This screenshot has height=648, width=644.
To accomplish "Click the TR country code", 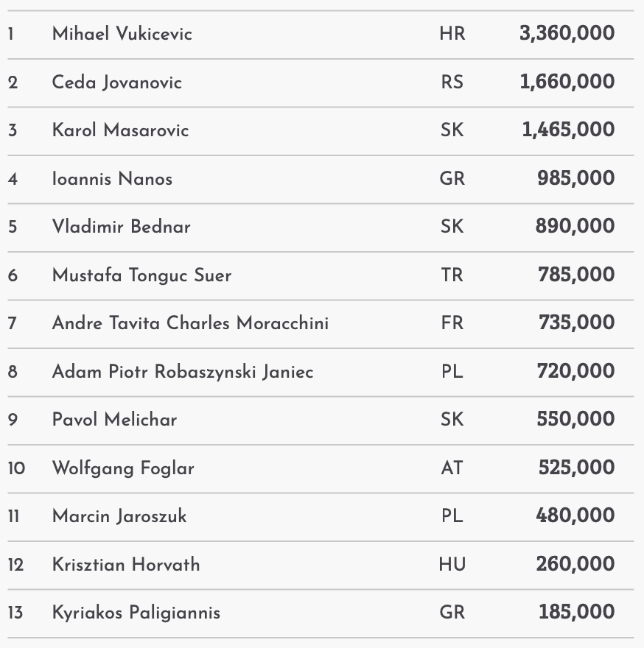I will 452,275.
